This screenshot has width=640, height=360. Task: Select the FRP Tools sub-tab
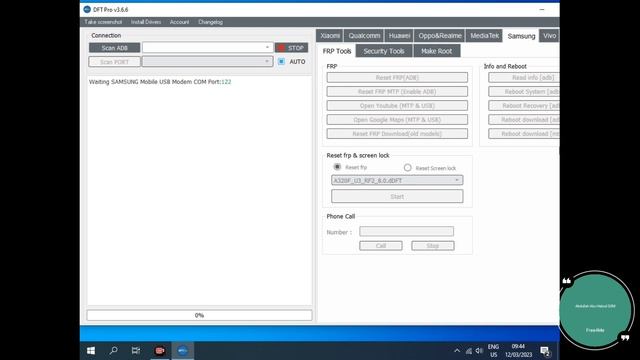pyautogui.click(x=337, y=51)
